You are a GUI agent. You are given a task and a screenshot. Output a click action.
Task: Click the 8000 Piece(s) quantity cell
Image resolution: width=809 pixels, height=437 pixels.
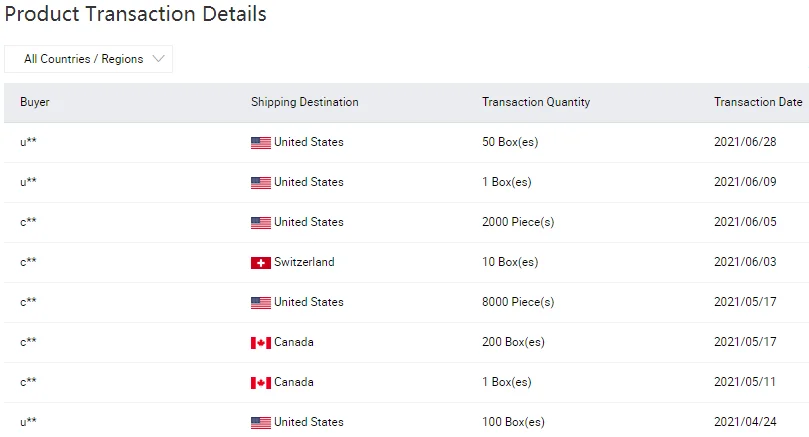coord(518,302)
